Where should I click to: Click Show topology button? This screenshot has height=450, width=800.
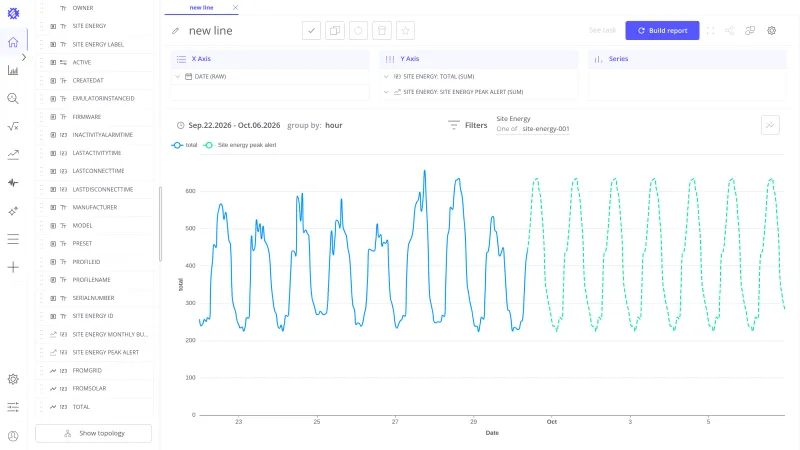93,433
